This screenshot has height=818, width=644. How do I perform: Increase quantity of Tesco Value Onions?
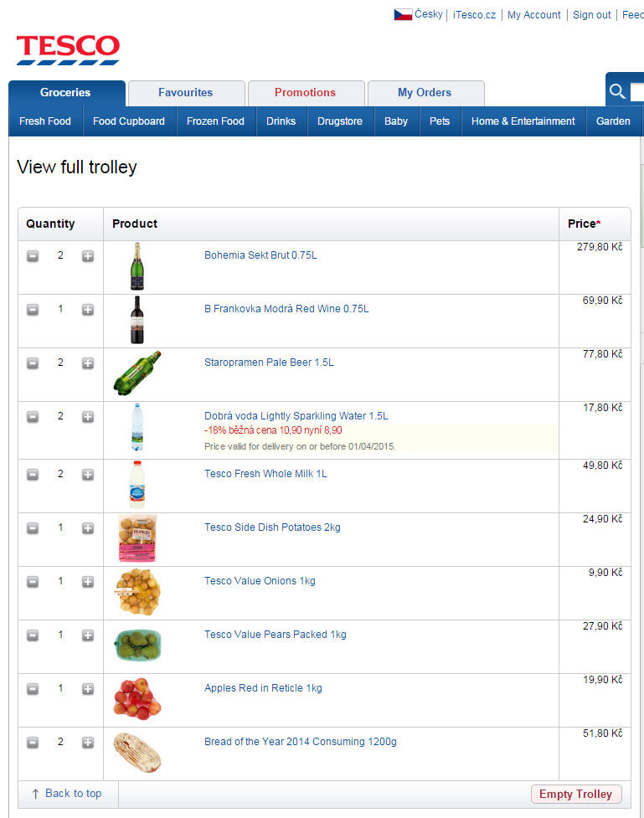[88, 582]
